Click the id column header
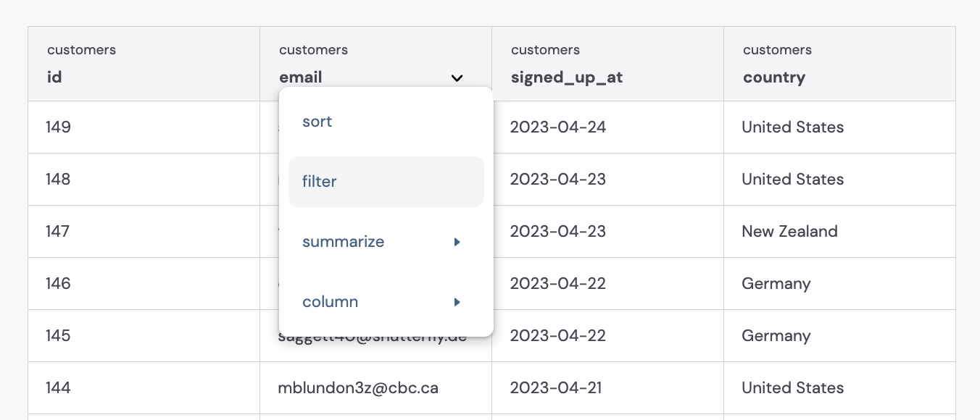Image resolution: width=980 pixels, height=420 pixels. pyautogui.click(x=144, y=64)
